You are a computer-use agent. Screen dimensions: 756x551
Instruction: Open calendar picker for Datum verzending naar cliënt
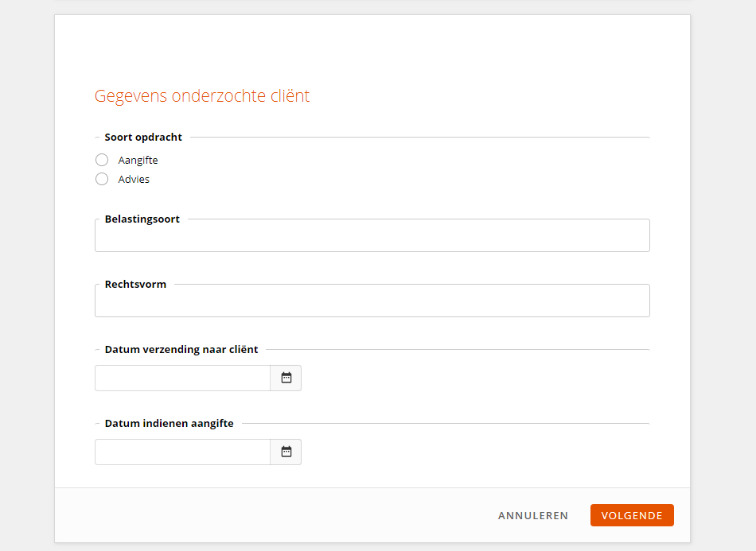[x=286, y=378]
